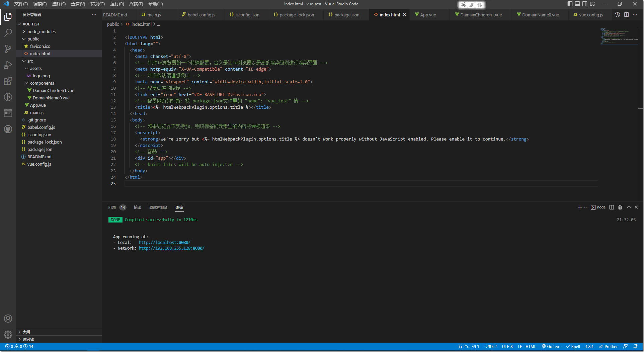Open Run and Debug view
The height and width of the screenshot is (352, 644).
[8, 65]
